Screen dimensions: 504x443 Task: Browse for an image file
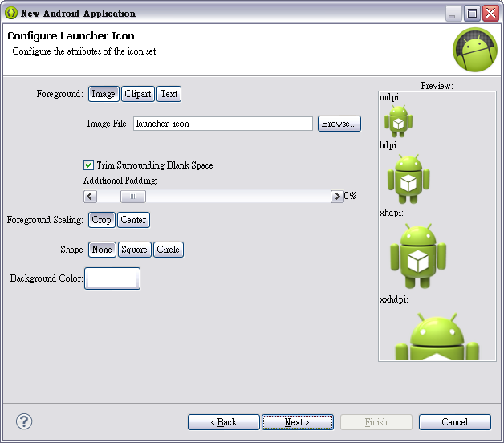click(x=339, y=124)
